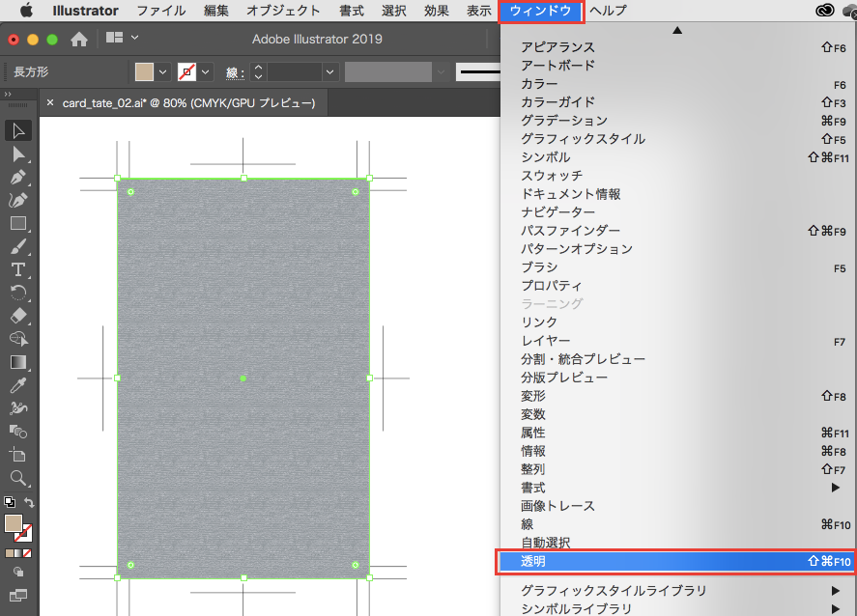Select the Type tool

[x=18, y=269]
